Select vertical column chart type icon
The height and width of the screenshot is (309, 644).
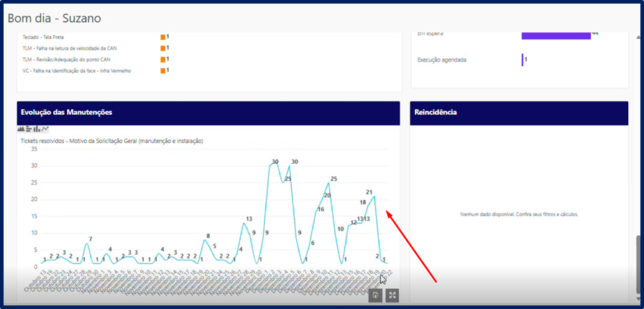[x=37, y=129]
